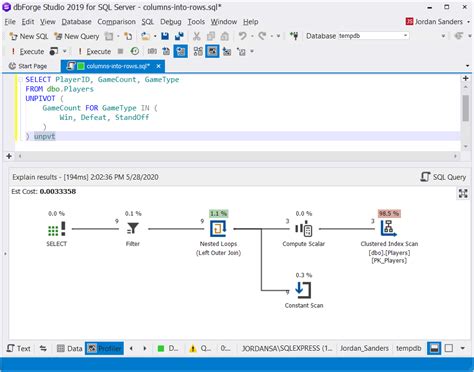Image resolution: width=474 pixels, height=372 pixels.
Task: Click the Constant Scan operator icon
Action: coord(304,290)
